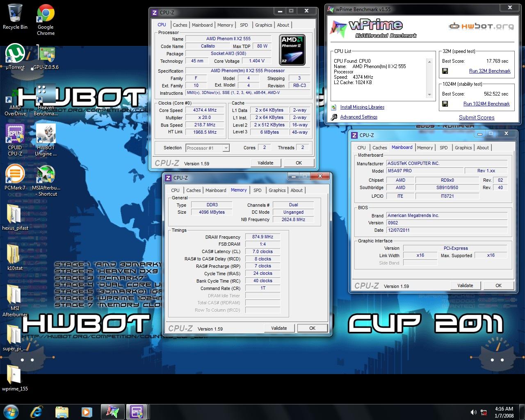Viewport: 525px width, 420px height.
Task: Open About tab in CPU window
Action: pyautogui.click(x=283, y=25)
